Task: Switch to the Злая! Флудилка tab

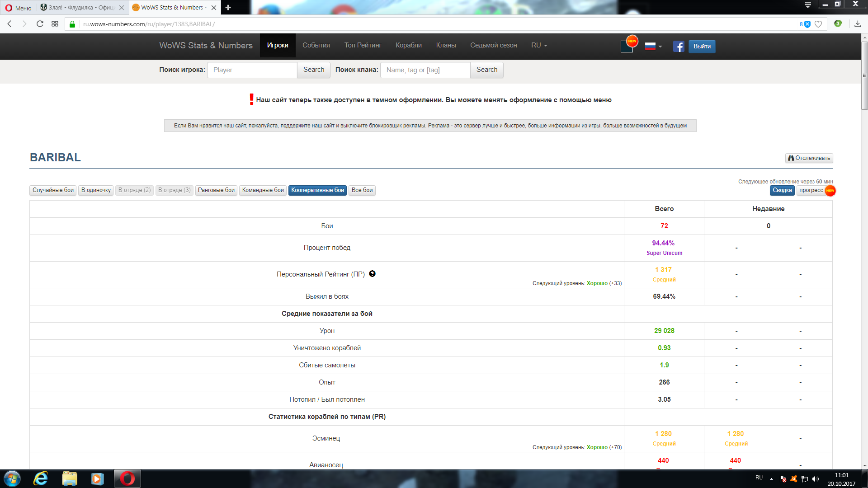Action: point(82,8)
